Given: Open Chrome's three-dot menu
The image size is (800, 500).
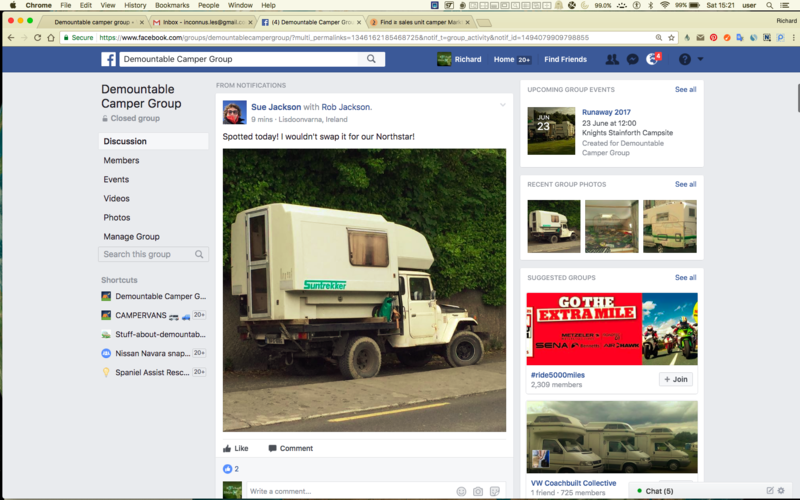Looking at the screenshot, I should (793, 38).
